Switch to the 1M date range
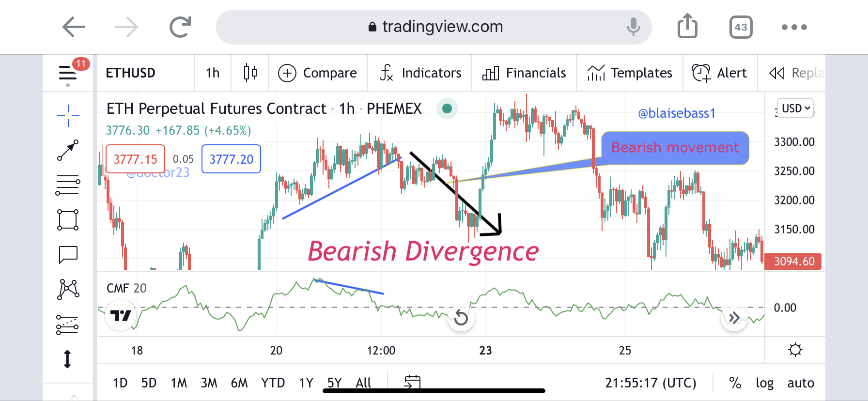This screenshot has height=401, width=868. [x=179, y=383]
